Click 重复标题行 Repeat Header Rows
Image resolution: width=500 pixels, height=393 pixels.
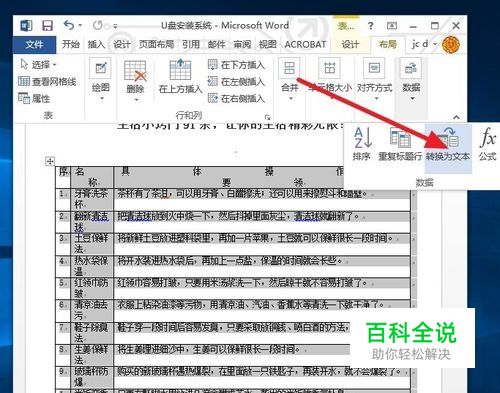pos(400,144)
